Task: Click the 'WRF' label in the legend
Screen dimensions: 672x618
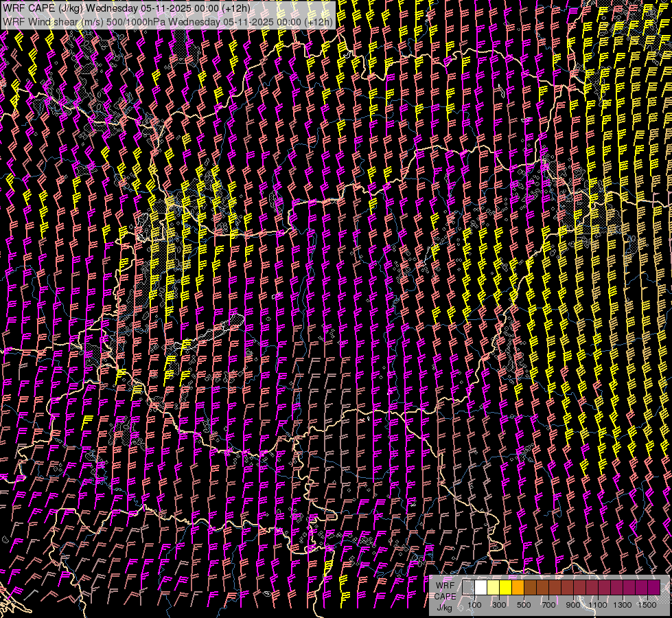Action: tap(445, 586)
